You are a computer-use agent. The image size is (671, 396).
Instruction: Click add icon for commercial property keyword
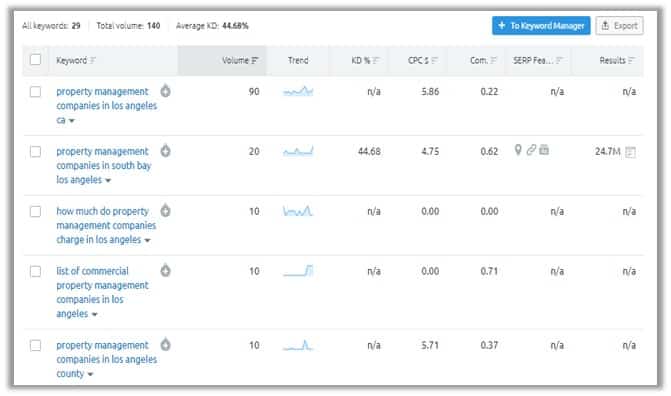pos(166,271)
